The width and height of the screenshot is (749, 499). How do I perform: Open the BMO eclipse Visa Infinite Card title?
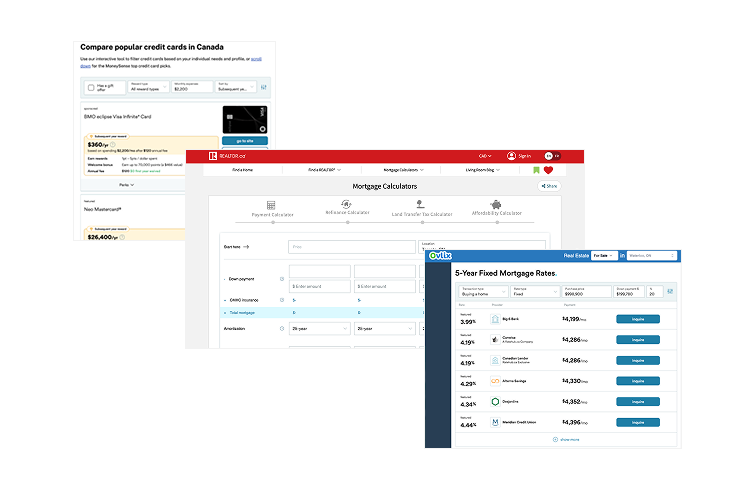tap(118, 117)
